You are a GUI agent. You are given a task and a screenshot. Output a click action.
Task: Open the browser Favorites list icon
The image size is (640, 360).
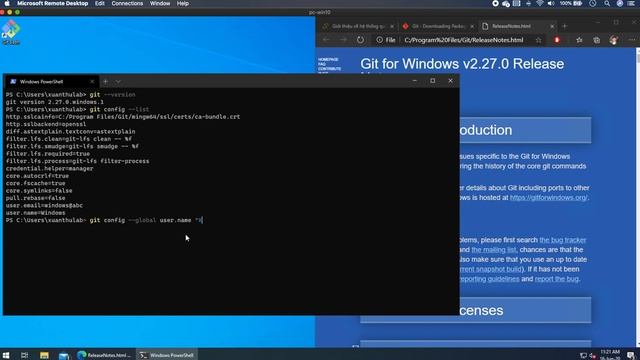tap(579, 40)
